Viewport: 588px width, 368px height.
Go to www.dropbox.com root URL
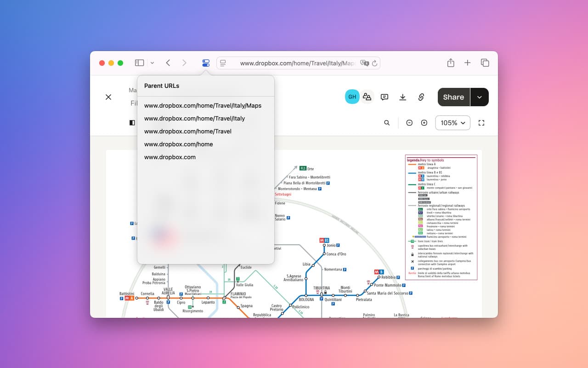pos(170,157)
